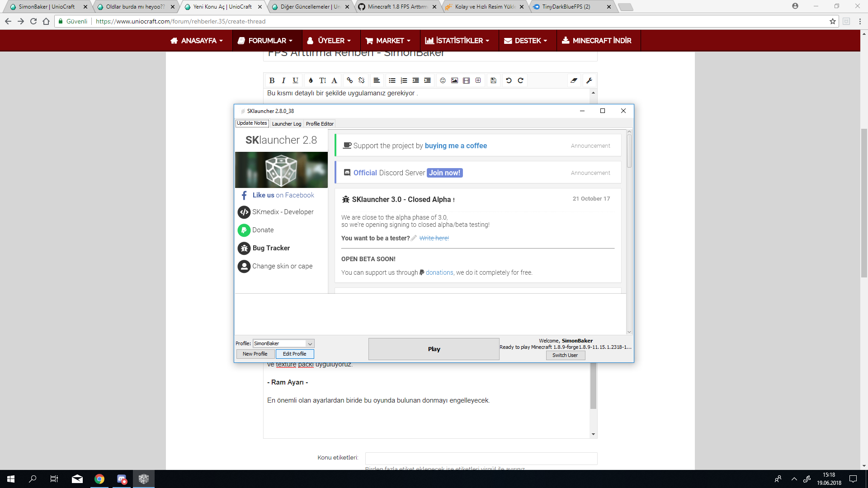Insert media via the film icon

point(466,80)
